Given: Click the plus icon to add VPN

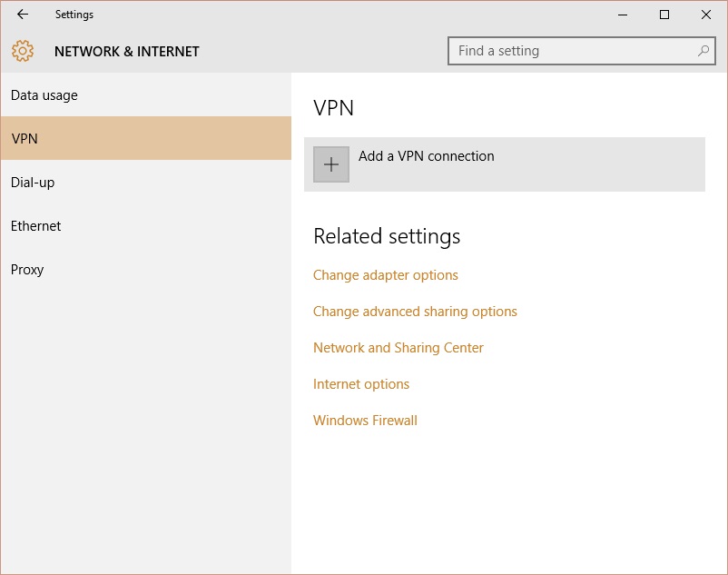Looking at the screenshot, I should tap(331, 164).
